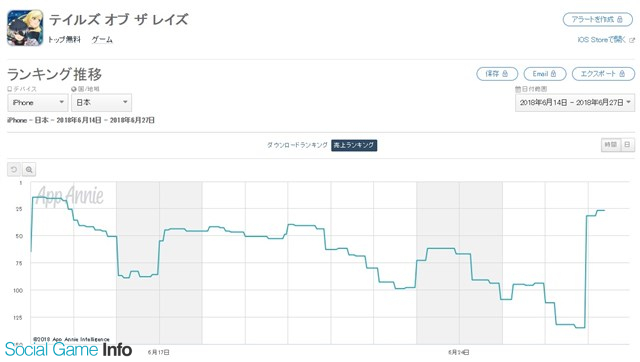Switch to ダウンロードランキング tab

(x=297, y=145)
